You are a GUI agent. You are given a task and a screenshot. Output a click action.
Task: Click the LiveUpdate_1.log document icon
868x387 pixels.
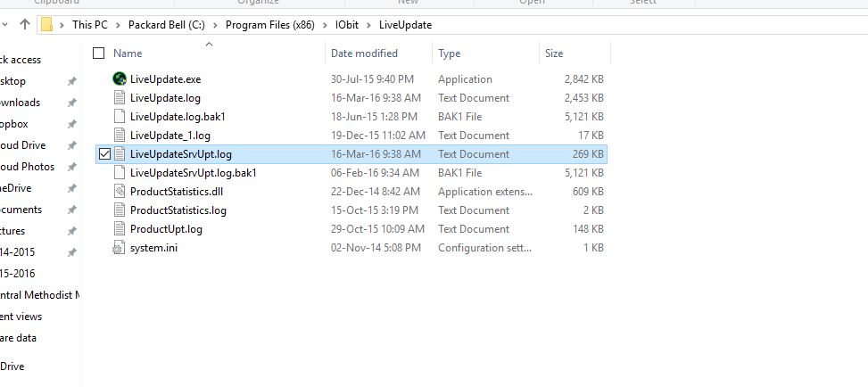[119, 135]
